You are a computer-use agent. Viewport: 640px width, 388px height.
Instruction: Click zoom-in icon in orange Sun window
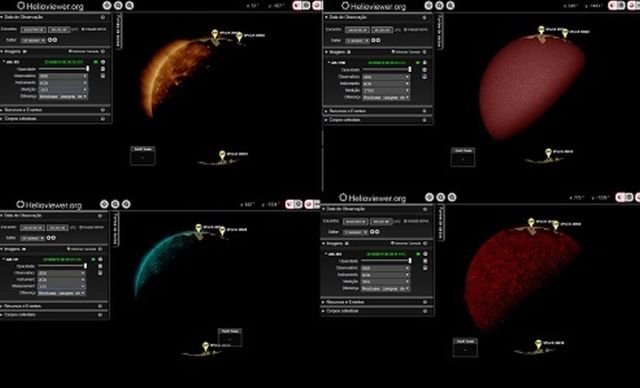coord(118,5)
